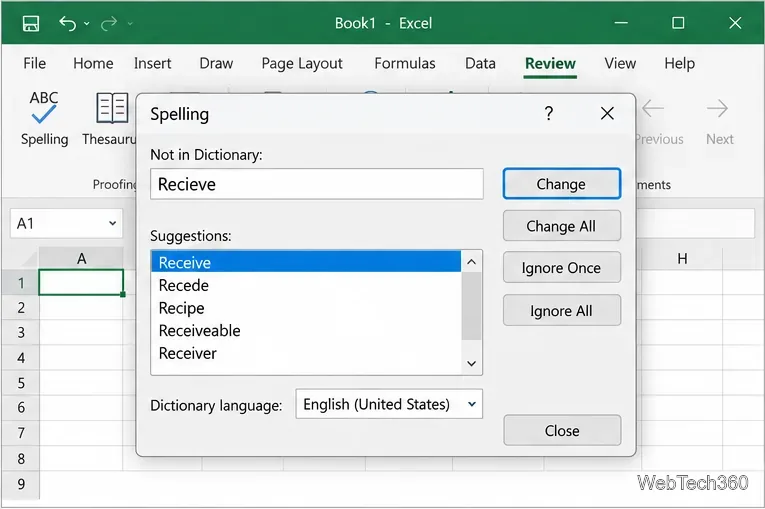Select column A header

click(81, 258)
